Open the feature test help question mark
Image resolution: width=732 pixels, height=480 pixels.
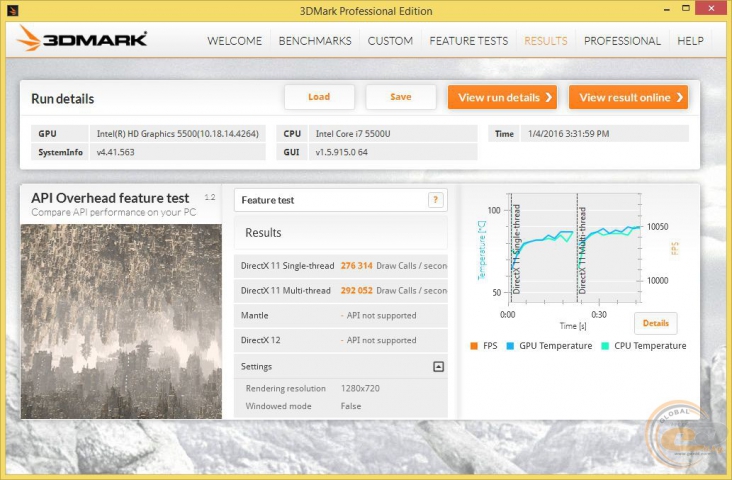tap(436, 200)
